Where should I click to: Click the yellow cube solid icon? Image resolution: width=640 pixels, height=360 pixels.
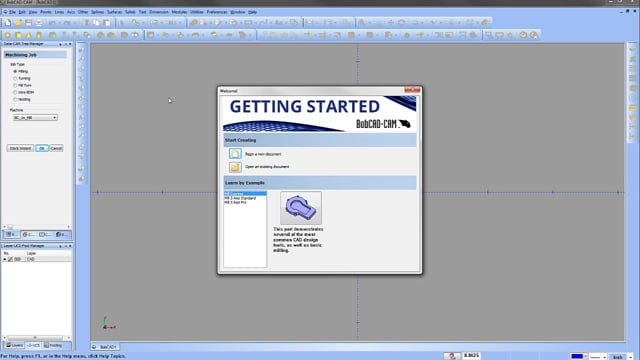pyautogui.click(x=18, y=36)
